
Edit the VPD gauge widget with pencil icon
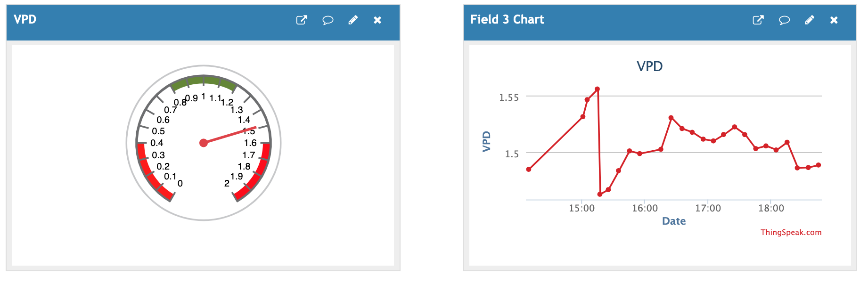(x=353, y=20)
